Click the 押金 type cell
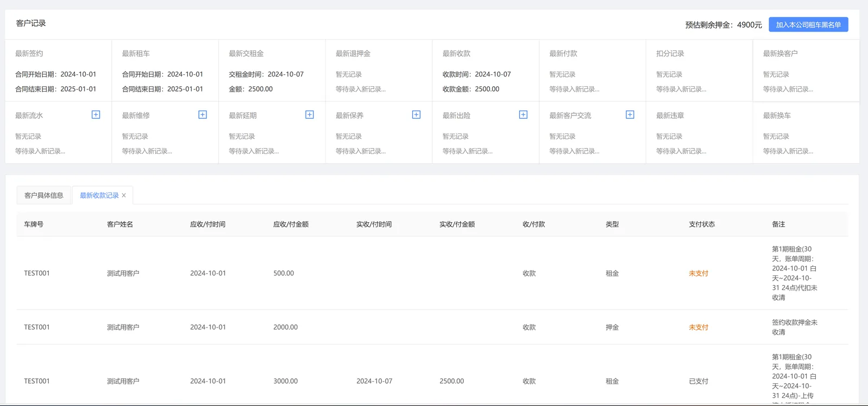Image resolution: width=868 pixels, height=406 pixels. click(x=612, y=327)
